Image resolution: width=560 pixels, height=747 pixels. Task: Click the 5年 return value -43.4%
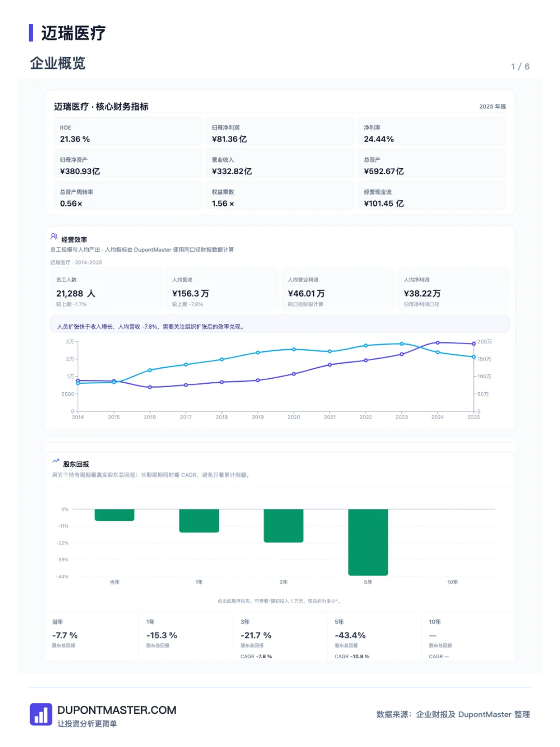click(x=350, y=635)
